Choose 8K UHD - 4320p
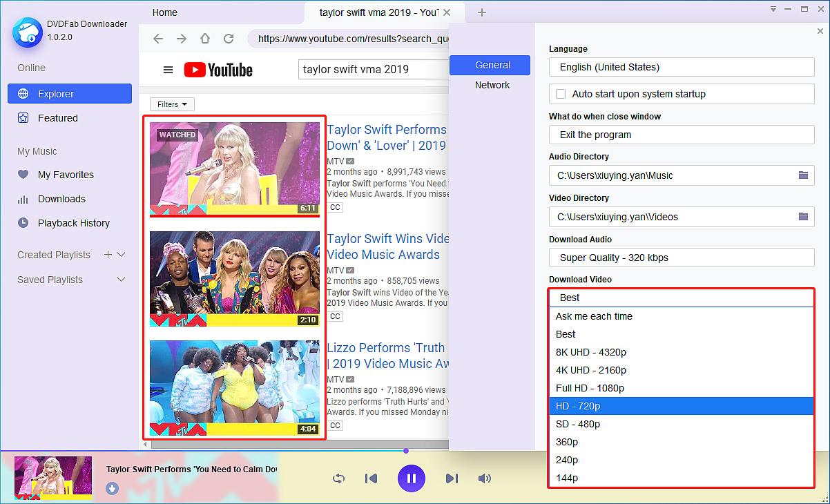The height and width of the screenshot is (504, 830). pyautogui.click(x=682, y=352)
